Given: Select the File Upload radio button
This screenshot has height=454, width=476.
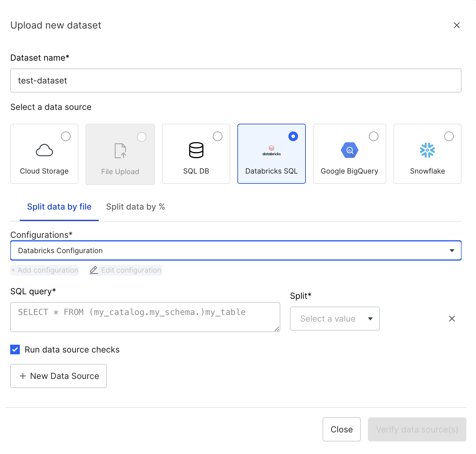Looking at the screenshot, I should (x=142, y=137).
